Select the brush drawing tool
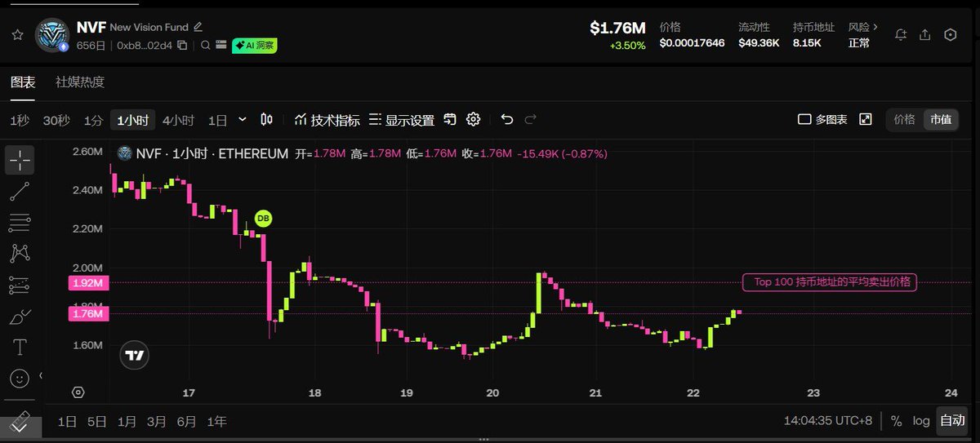The width and height of the screenshot is (980, 443). pyautogui.click(x=20, y=317)
